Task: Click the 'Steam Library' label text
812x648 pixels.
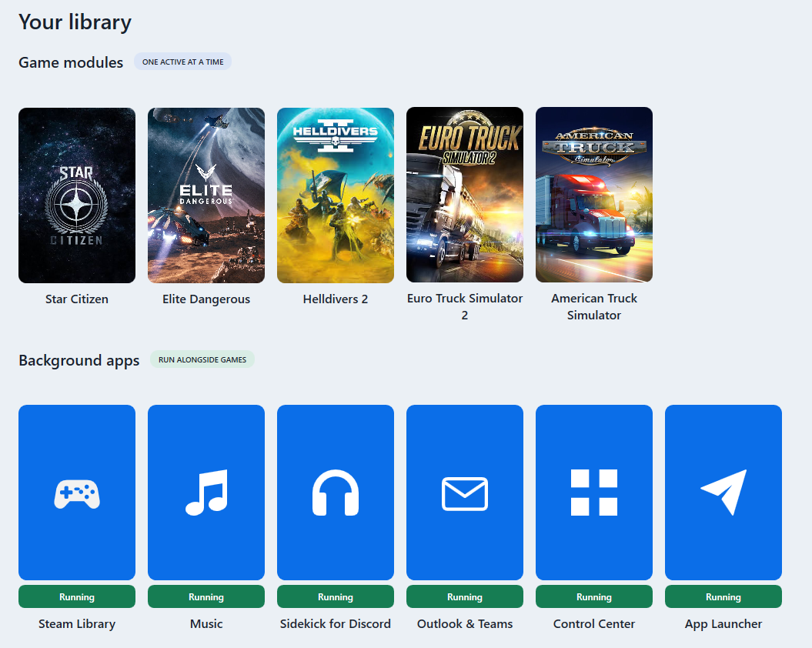Action: (77, 623)
